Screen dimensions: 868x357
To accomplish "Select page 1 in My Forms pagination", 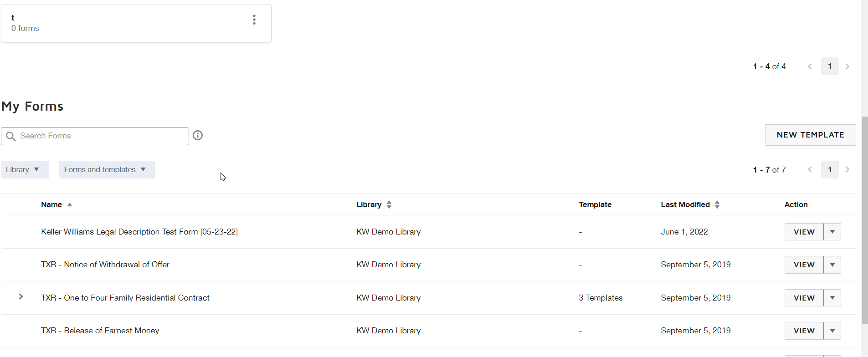I will 830,169.
